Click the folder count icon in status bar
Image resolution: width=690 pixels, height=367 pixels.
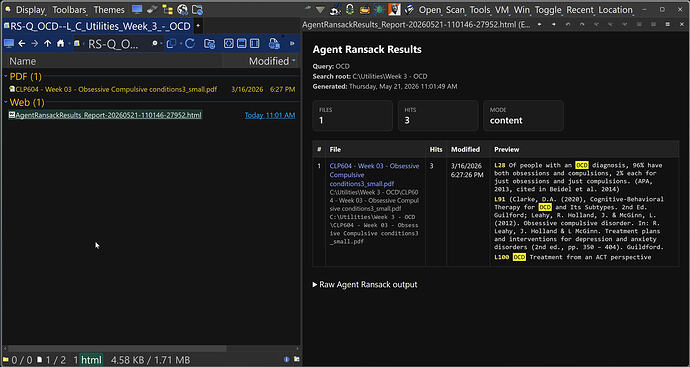(6, 360)
